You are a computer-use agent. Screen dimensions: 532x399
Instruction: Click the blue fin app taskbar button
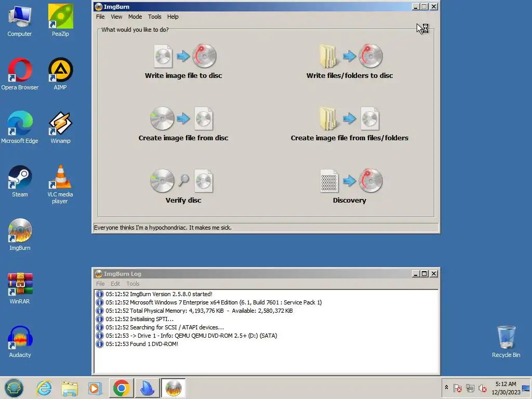pos(147,388)
